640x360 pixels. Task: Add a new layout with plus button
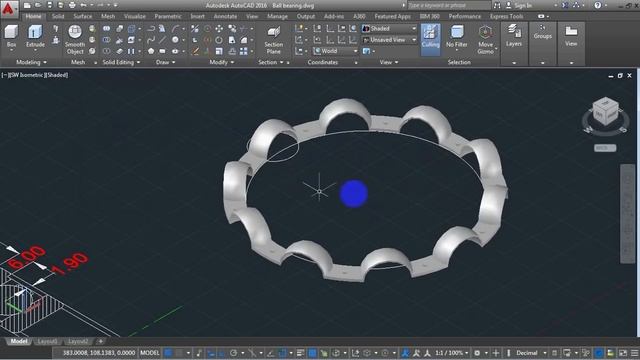pyautogui.click(x=100, y=341)
